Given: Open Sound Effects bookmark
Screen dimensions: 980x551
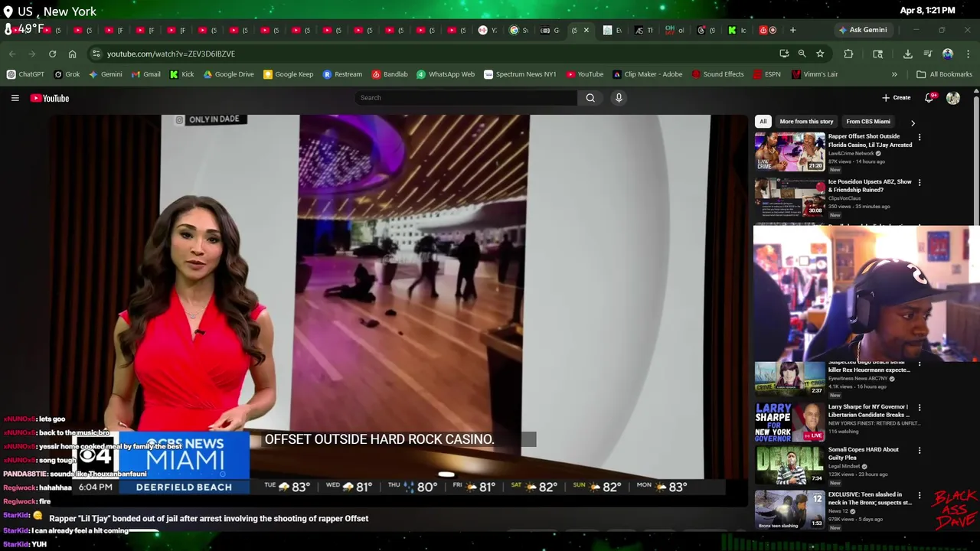Looking at the screenshot, I should (717, 74).
